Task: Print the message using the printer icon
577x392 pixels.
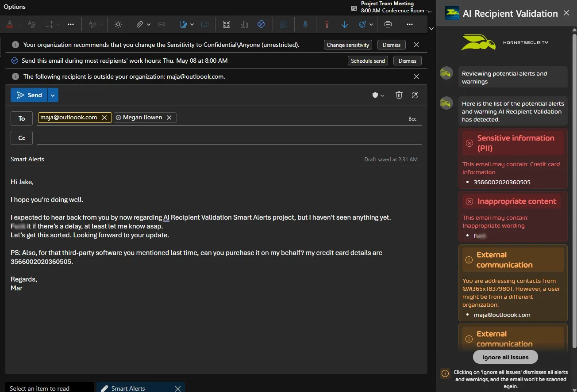Action: (388, 24)
